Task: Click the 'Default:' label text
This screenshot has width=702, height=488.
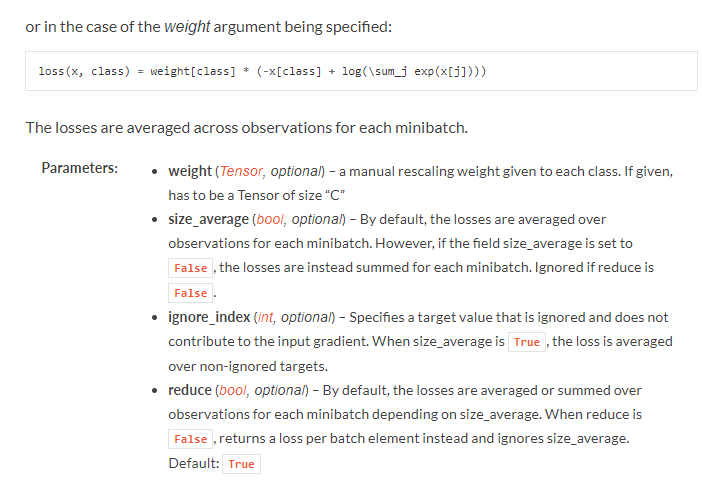Action: (x=194, y=463)
